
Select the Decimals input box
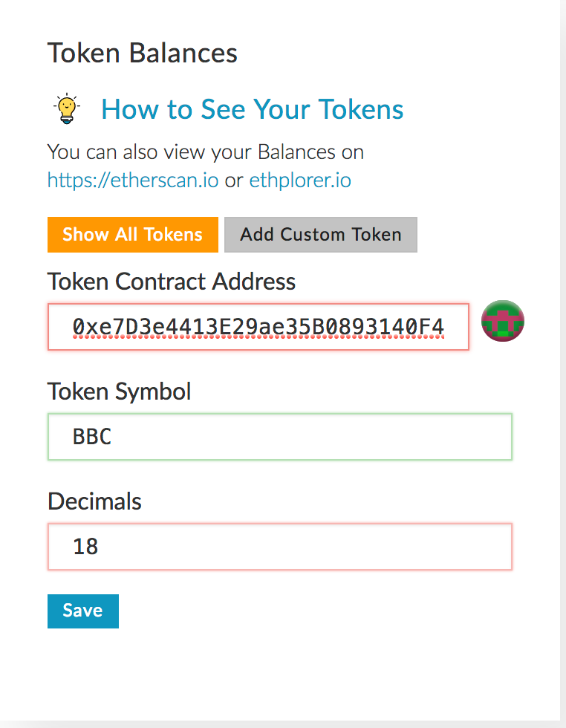tap(280, 547)
